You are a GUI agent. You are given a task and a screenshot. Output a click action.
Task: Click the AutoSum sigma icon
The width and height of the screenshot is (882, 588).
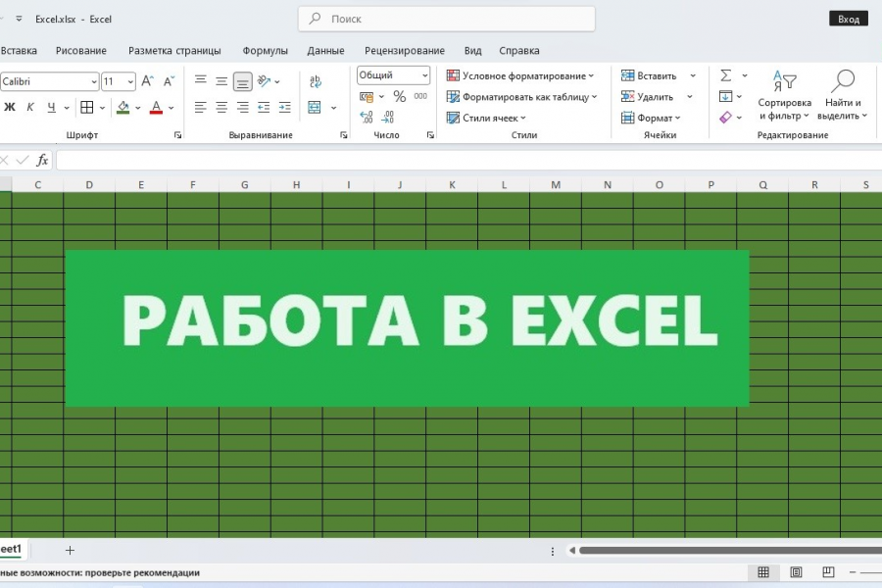[726, 75]
